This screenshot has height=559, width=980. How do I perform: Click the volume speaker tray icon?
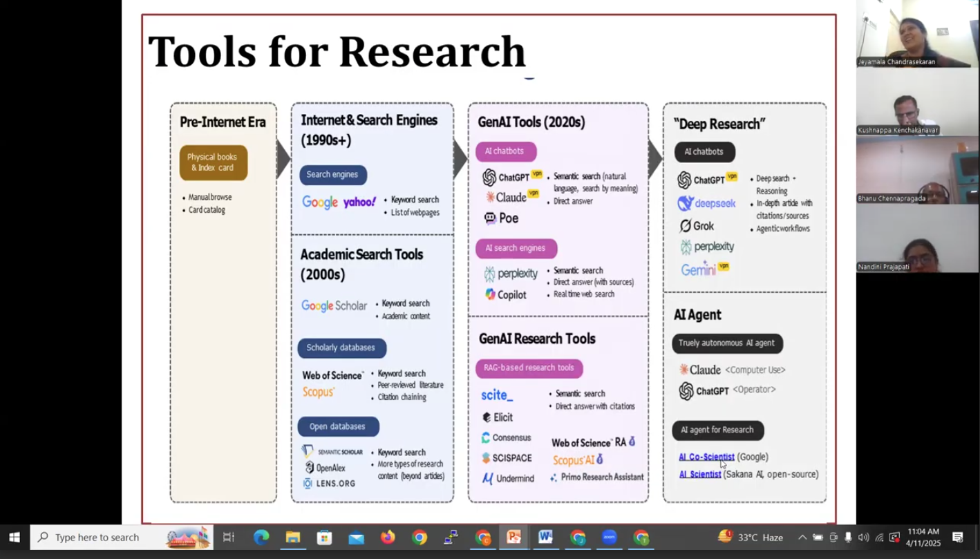click(x=863, y=538)
